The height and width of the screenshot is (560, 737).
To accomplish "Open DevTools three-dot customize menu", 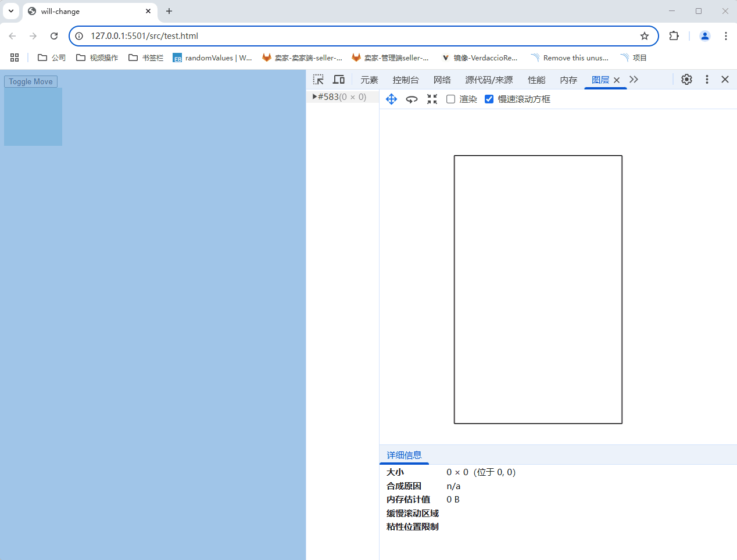I will pos(707,80).
